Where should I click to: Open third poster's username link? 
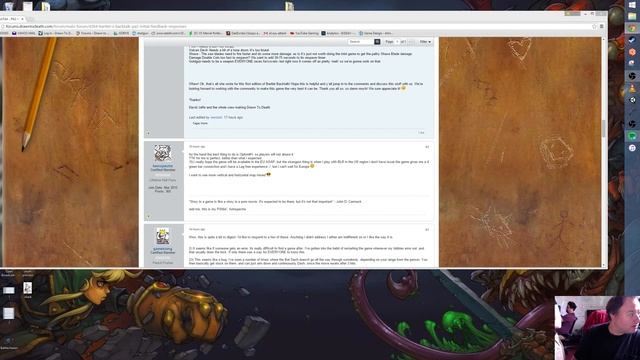coord(162,249)
